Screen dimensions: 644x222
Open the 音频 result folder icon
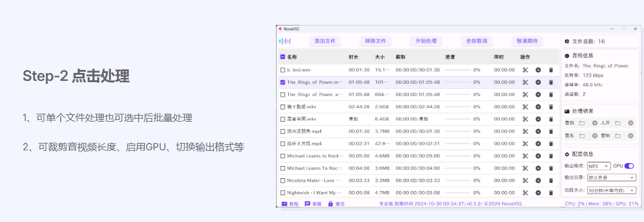click(582, 123)
